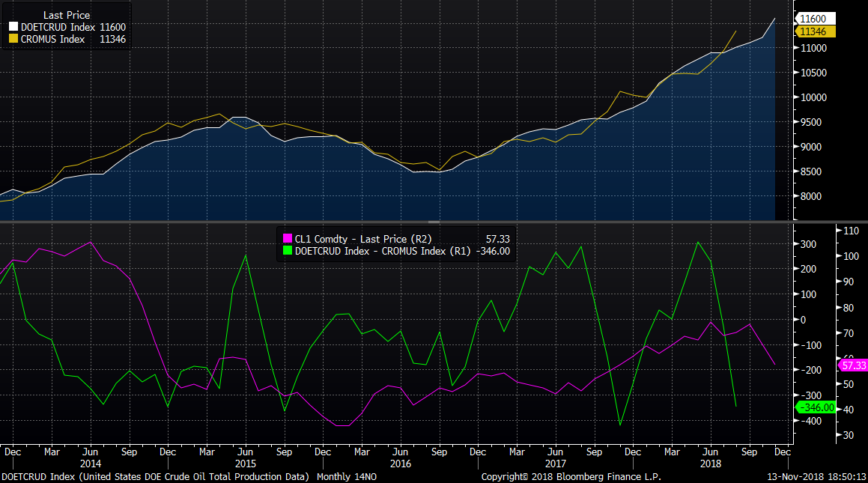
Task: Click the white DOETCRUD Index legend swatch
Action: click(13, 27)
